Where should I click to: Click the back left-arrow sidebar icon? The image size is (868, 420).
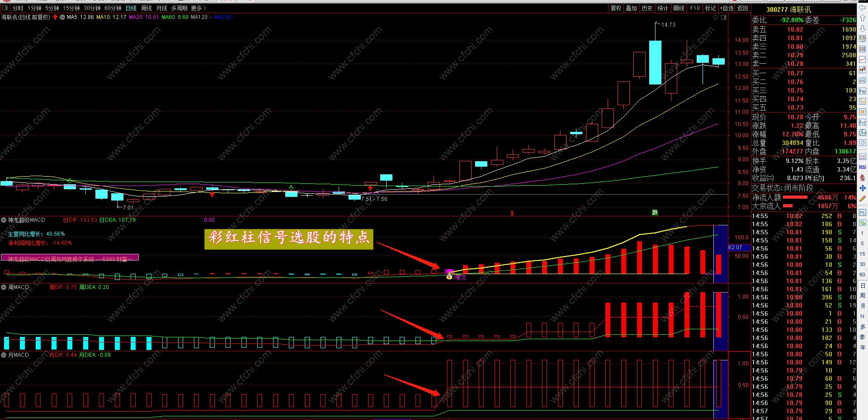point(863,8)
